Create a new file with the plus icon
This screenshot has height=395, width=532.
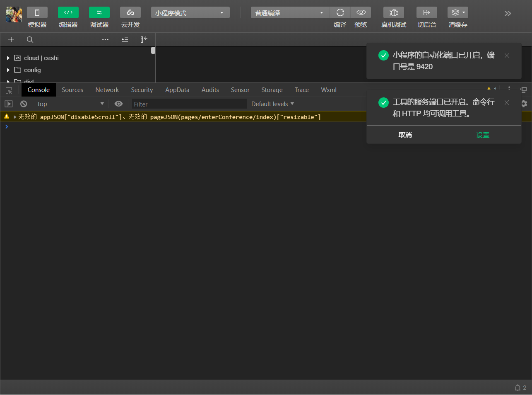(11, 39)
